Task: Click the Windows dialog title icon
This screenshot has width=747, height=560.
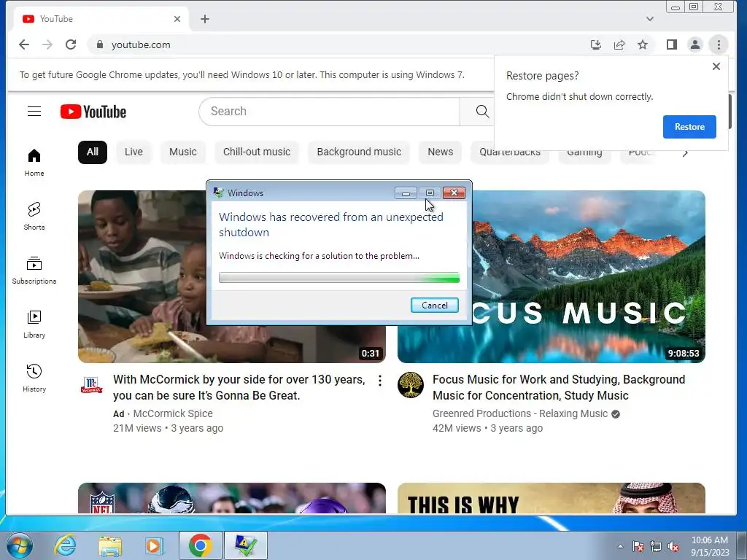Action: (219, 192)
